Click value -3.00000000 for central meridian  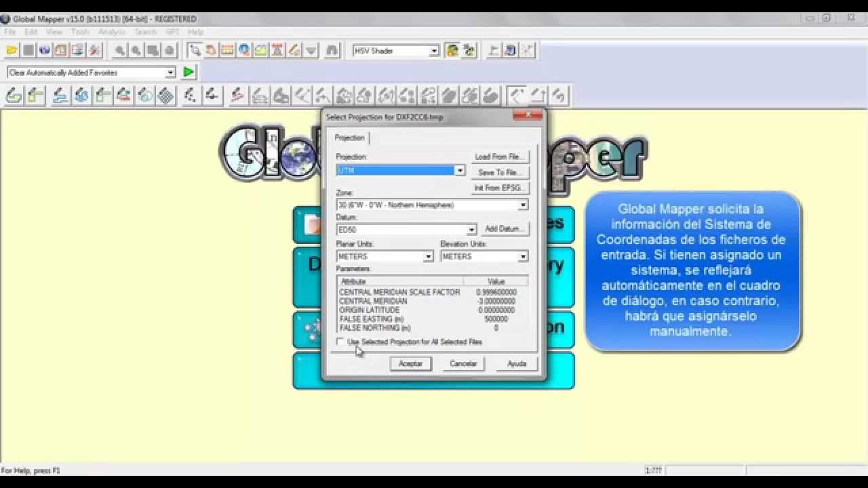(x=496, y=301)
